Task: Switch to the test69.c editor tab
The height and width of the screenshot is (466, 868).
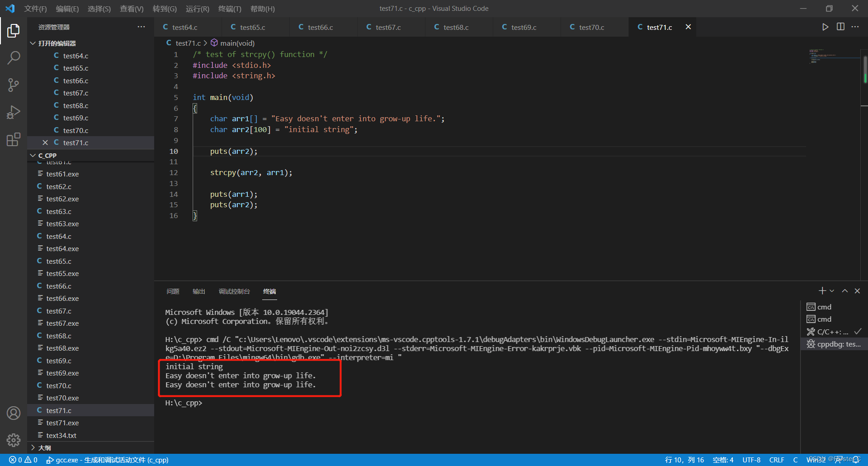Action: click(x=527, y=27)
